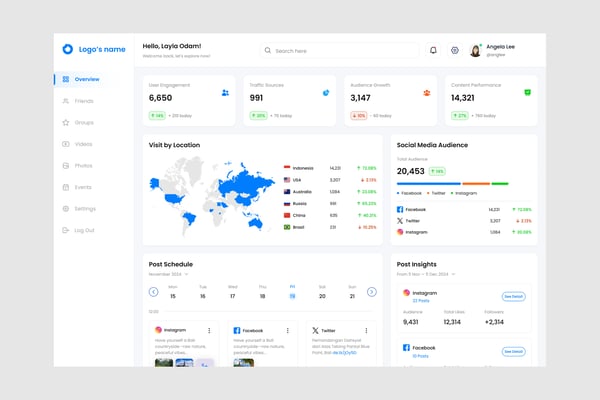Click Log Out in the sidebar
Screen dimensions: 600x400
78,230
